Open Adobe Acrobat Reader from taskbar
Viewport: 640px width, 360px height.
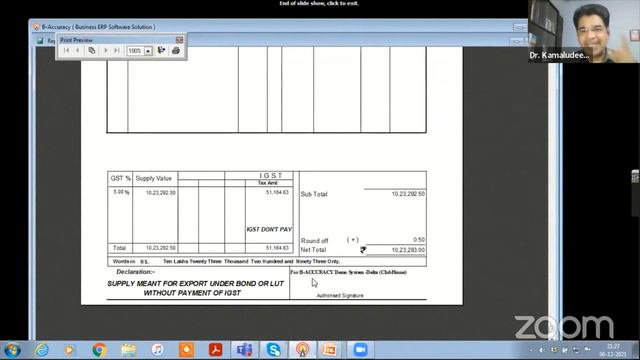pyautogui.click(x=216, y=350)
